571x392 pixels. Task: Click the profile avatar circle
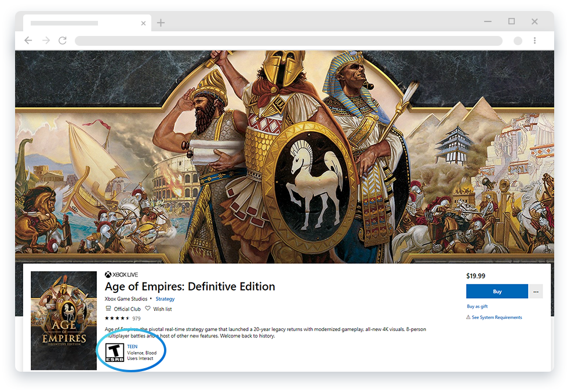coord(518,41)
